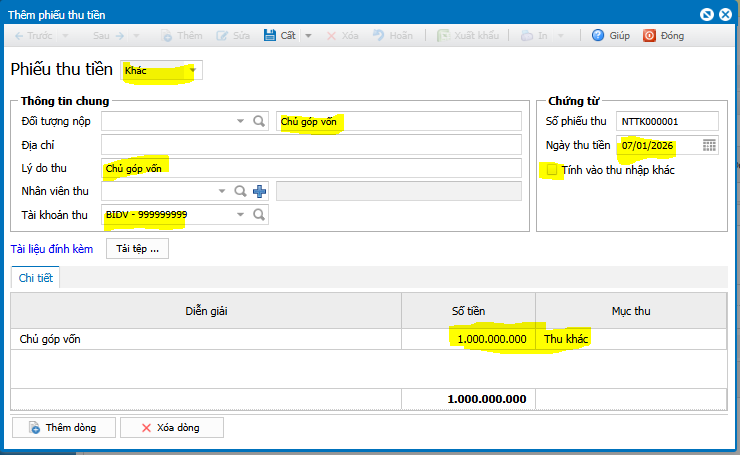
Task: Click the Tài khoản thu search magnifier icon
Action: point(259,215)
